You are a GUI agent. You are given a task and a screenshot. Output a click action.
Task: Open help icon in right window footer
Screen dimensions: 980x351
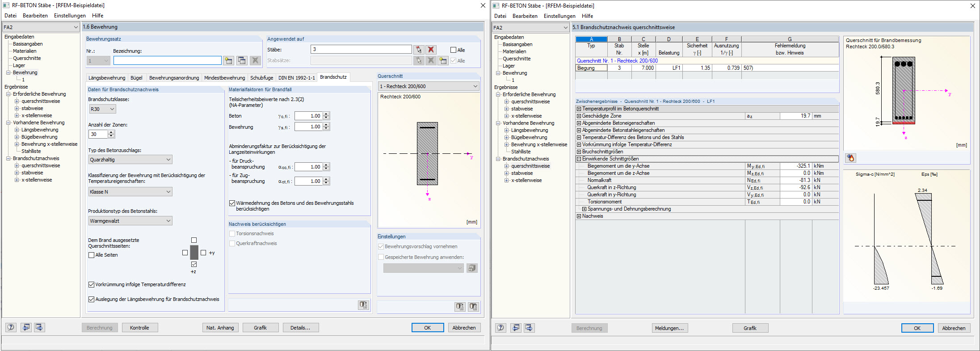[x=501, y=328]
